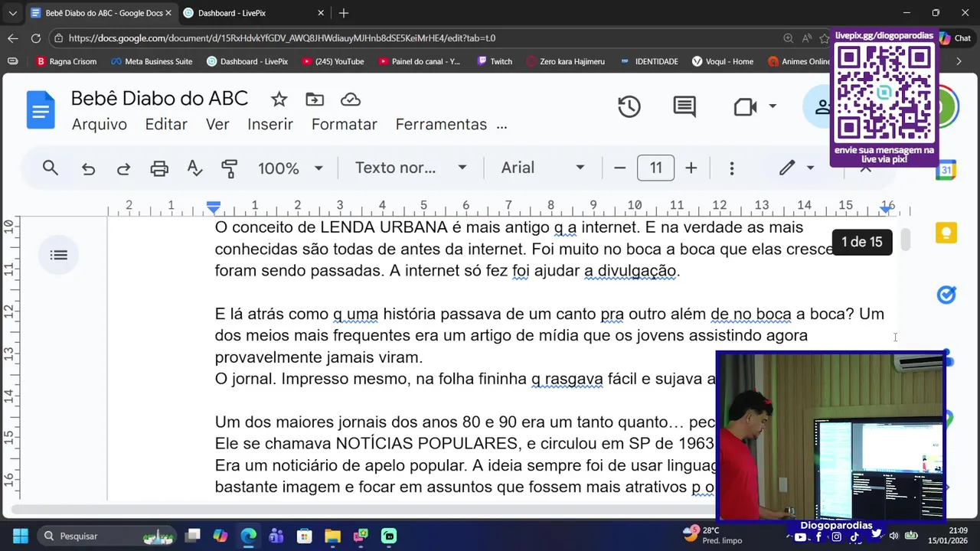
Task: Show more menus via ellipsis
Action: [502, 126]
